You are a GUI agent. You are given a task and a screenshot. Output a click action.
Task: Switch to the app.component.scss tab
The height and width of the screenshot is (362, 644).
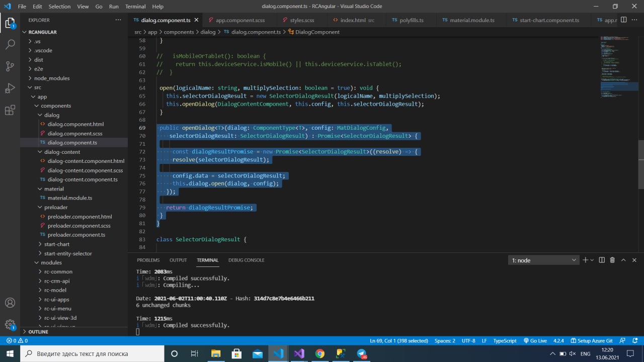click(x=236, y=20)
